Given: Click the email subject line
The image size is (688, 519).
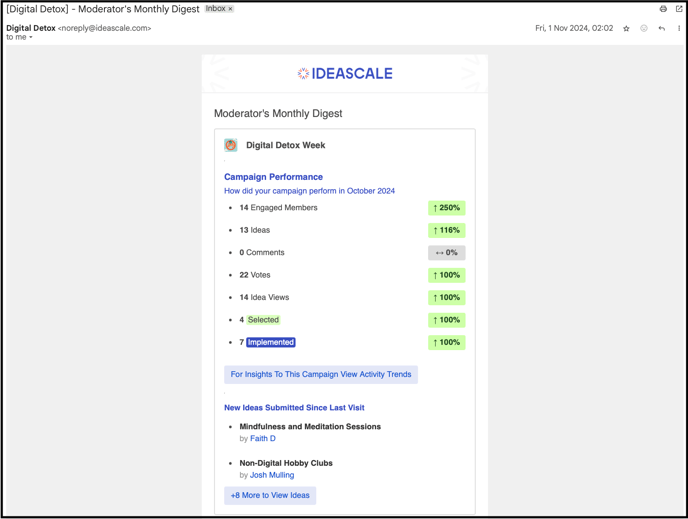Looking at the screenshot, I should pyautogui.click(x=103, y=9).
